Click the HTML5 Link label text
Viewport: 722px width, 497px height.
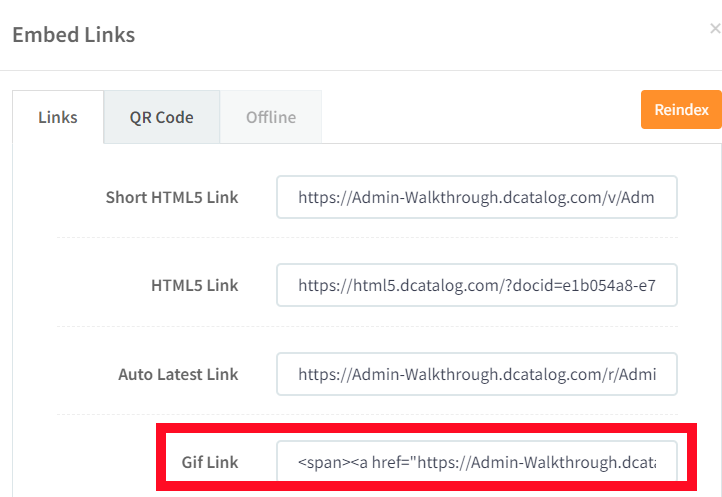tap(195, 285)
